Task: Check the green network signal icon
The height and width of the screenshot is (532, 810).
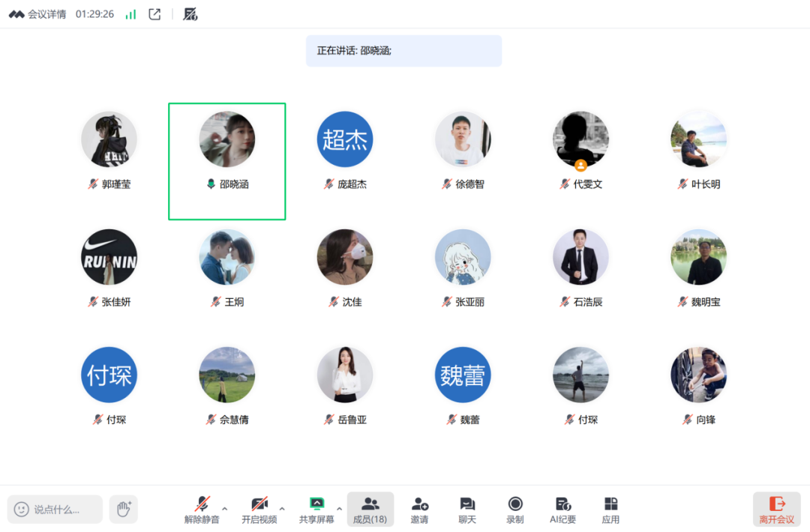Action: pyautogui.click(x=131, y=14)
